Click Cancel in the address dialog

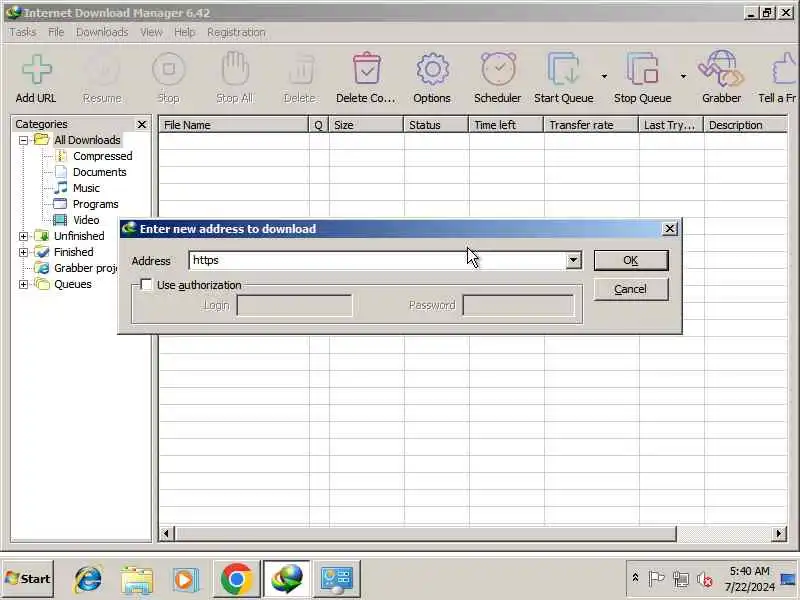pyautogui.click(x=631, y=289)
